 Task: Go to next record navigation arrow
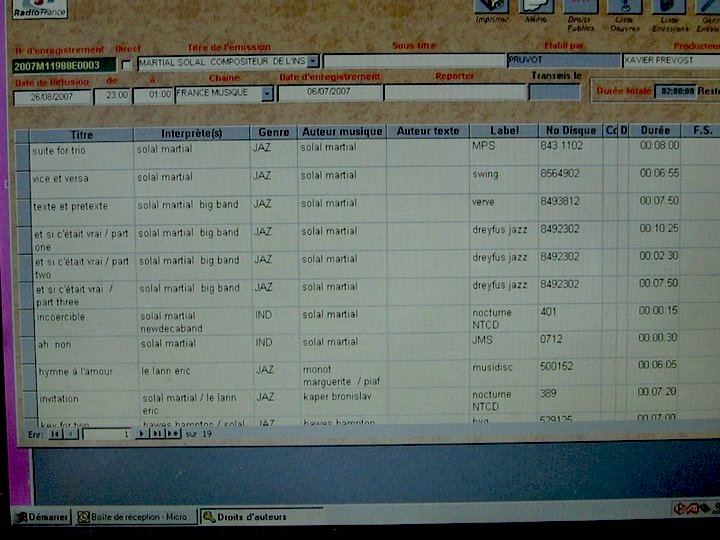142,433
